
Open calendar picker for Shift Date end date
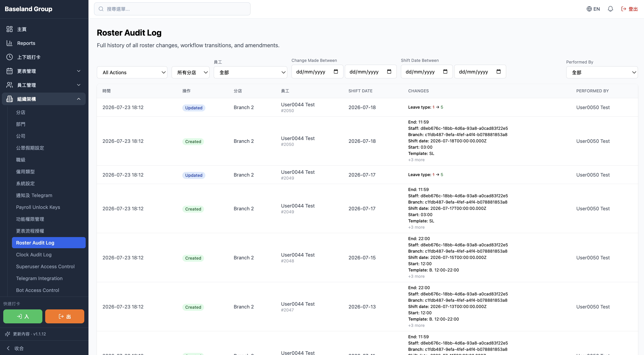click(498, 72)
